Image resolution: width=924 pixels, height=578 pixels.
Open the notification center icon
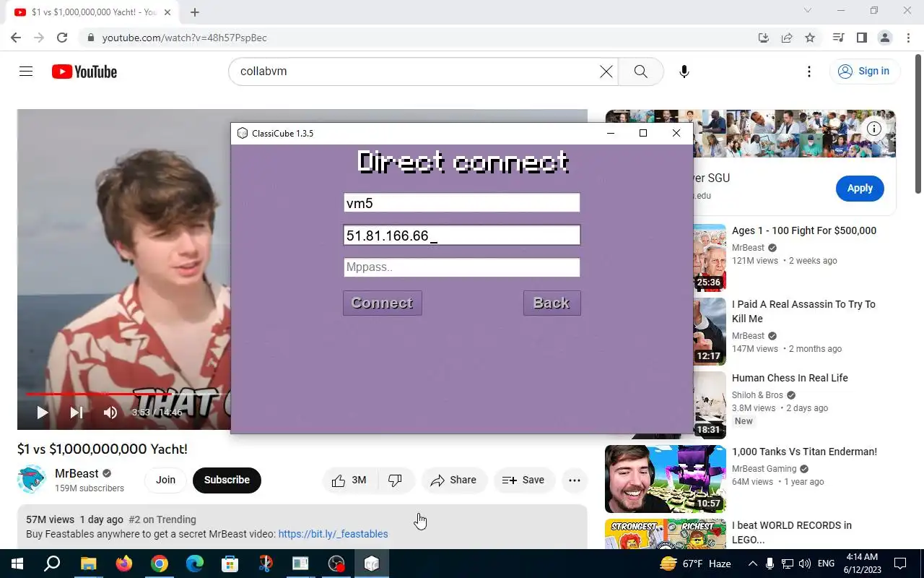tap(900, 564)
